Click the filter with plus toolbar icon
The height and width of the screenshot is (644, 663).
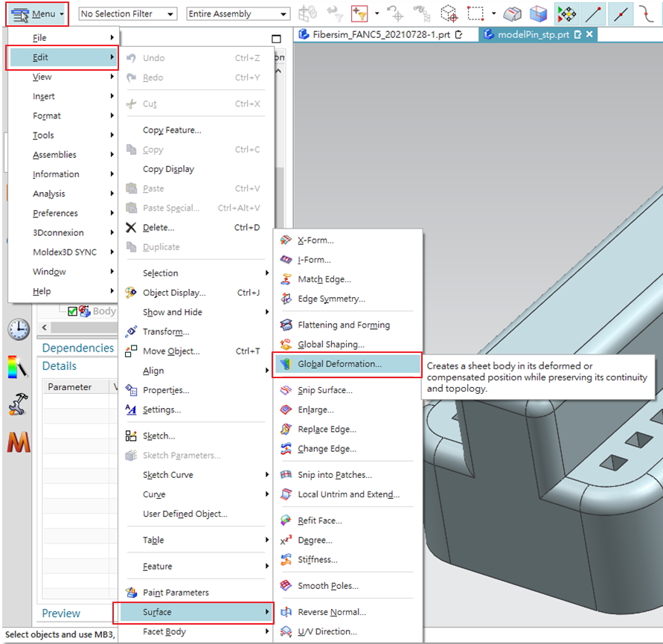359,13
